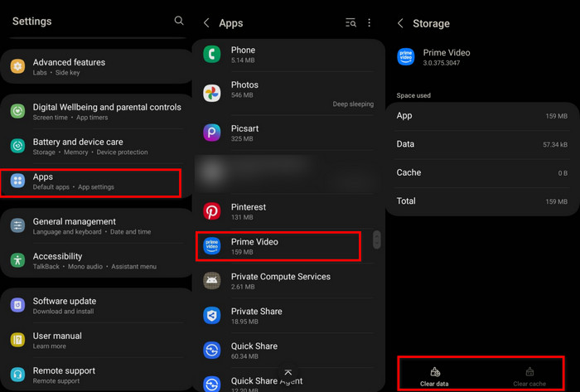Click the Settings title
580x392 pixels.
click(x=32, y=22)
